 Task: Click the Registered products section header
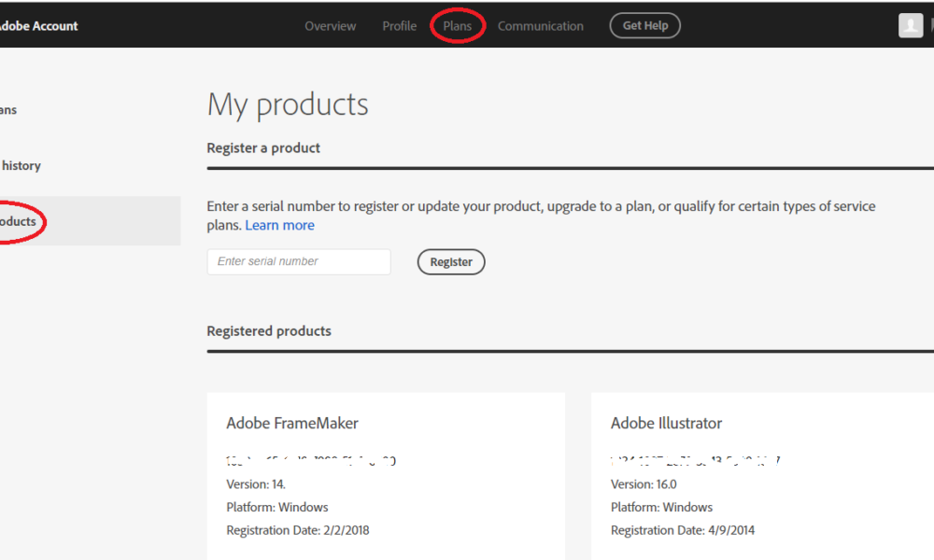pos(269,330)
